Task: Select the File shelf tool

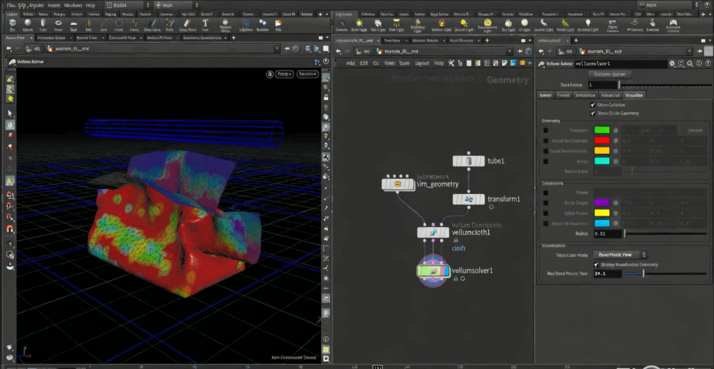Action: [278, 25]
